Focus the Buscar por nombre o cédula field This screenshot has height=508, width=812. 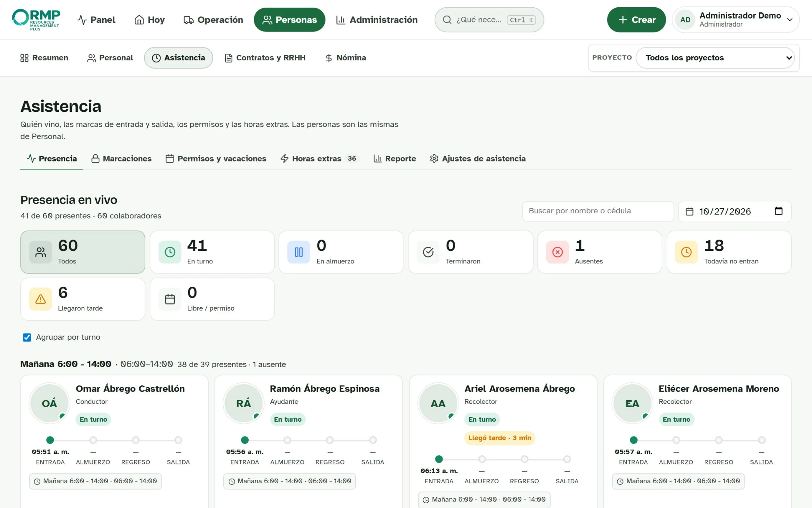click(598, 211)
